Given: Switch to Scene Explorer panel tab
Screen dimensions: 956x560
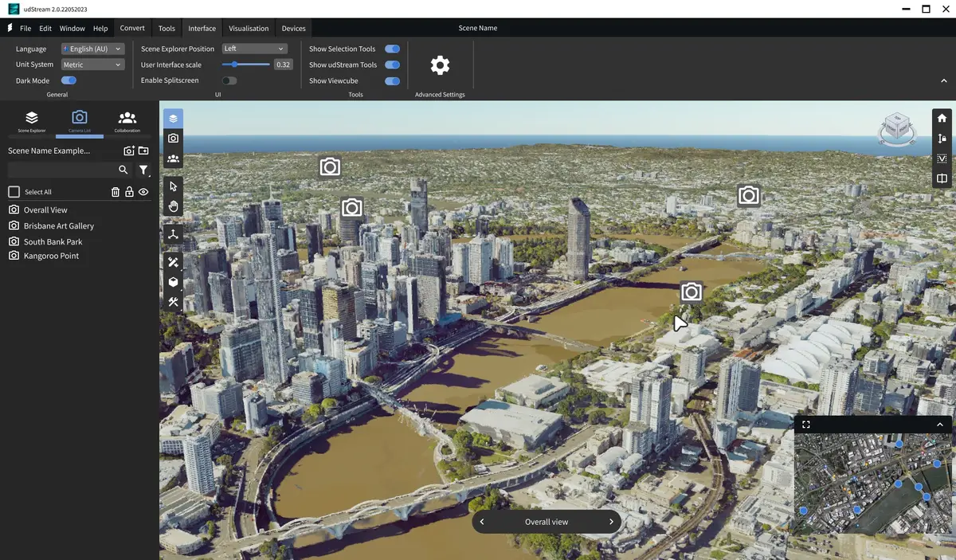Looking at the screenshot, I should 32,122.
